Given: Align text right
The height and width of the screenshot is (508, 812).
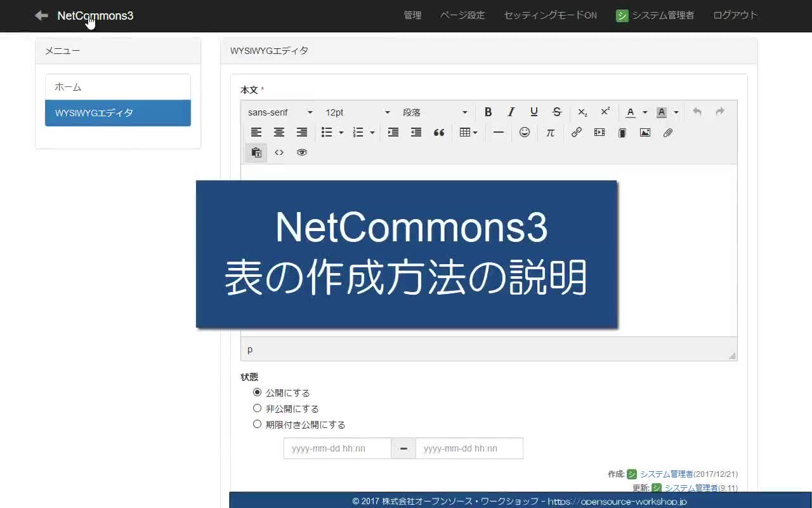Looking at the screenshot, I should (x=301, y=133).
